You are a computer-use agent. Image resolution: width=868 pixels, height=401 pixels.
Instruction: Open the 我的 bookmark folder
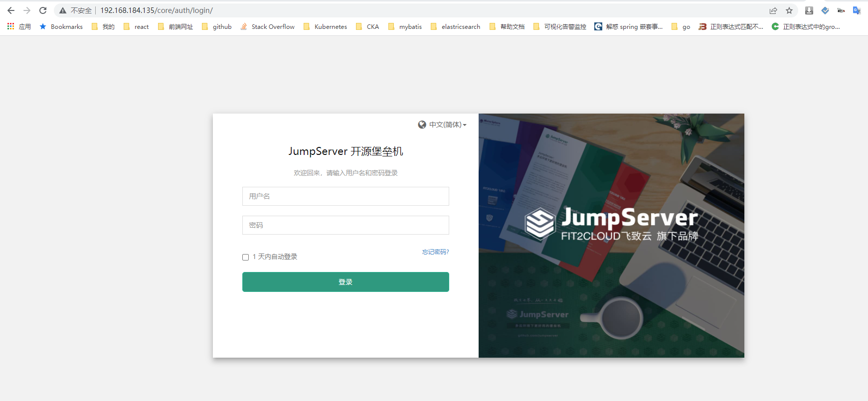pos(103,26)
